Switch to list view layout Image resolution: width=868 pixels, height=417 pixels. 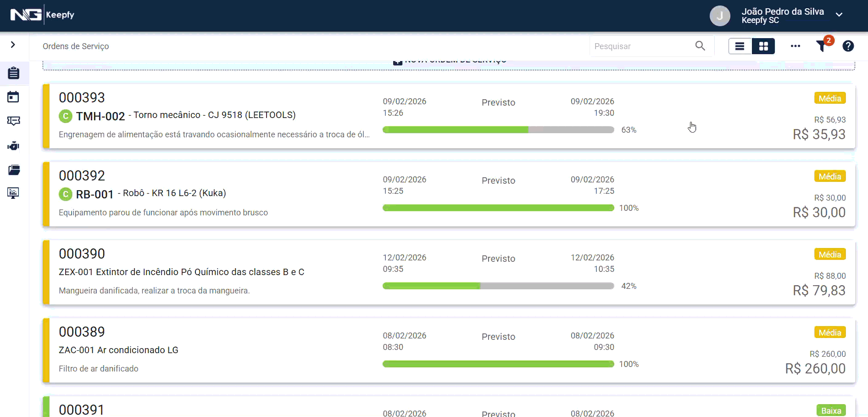click(x=740, y=46)
